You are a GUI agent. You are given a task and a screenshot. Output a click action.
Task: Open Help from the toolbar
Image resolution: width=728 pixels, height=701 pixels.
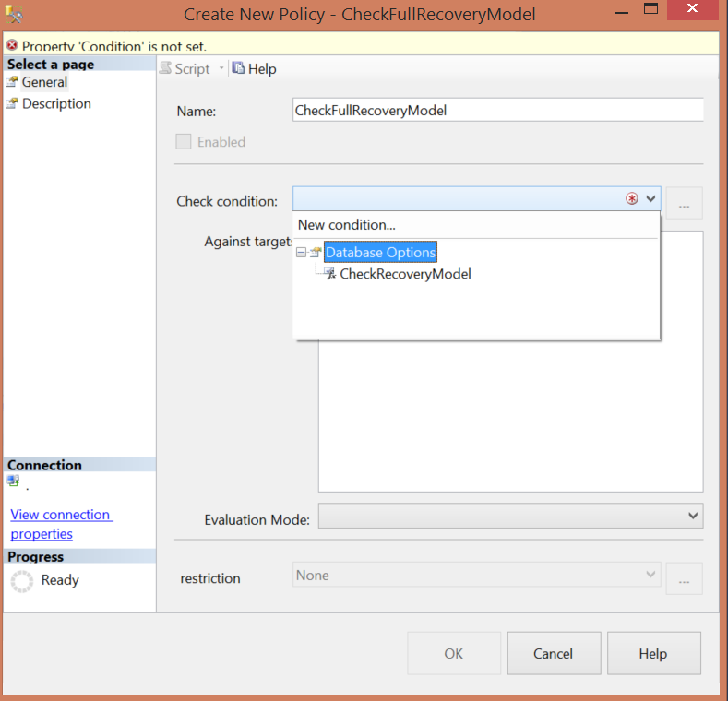[x=255, y=68]
